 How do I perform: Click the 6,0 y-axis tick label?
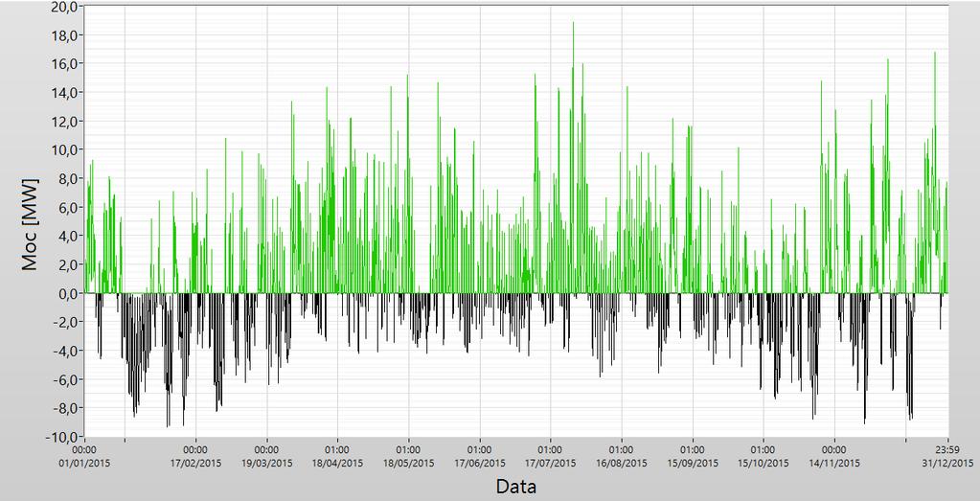click(68, 207)
